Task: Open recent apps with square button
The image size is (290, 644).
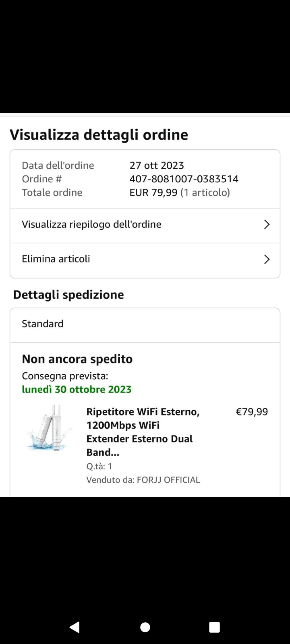Action: tap(214, 627)
